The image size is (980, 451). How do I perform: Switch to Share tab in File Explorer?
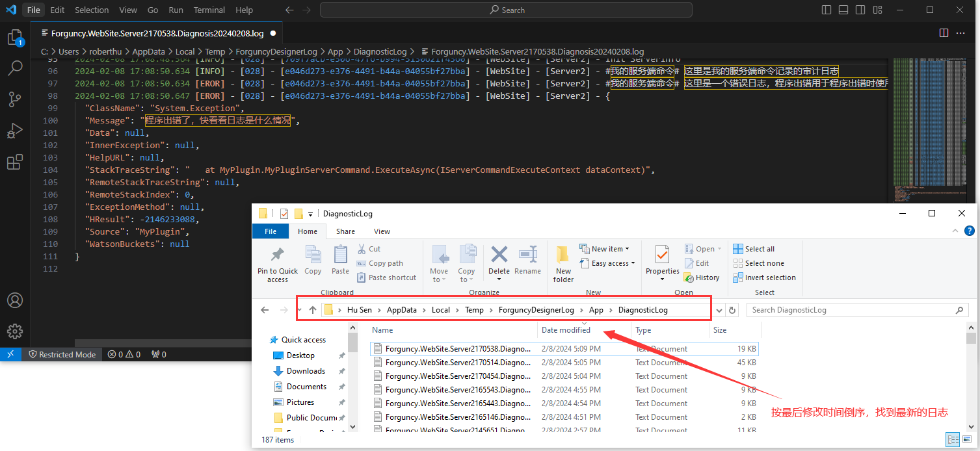click(x=345, y=231)
